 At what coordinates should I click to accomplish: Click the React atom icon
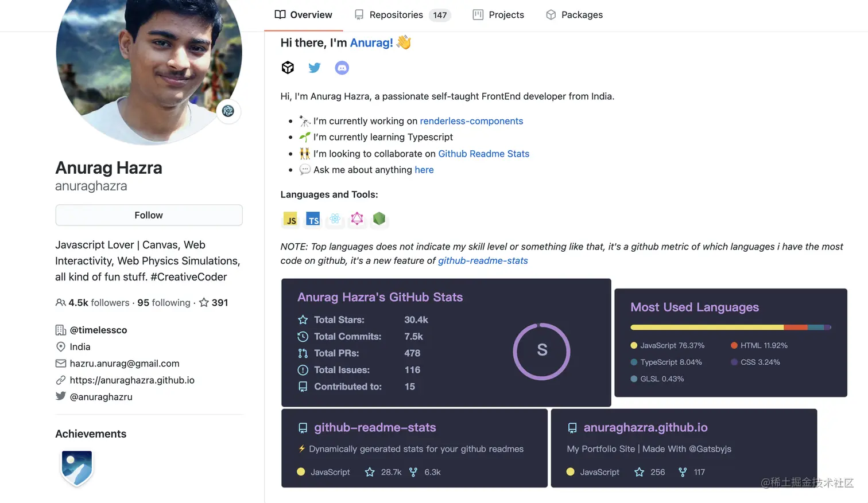[x=335, y=219]
